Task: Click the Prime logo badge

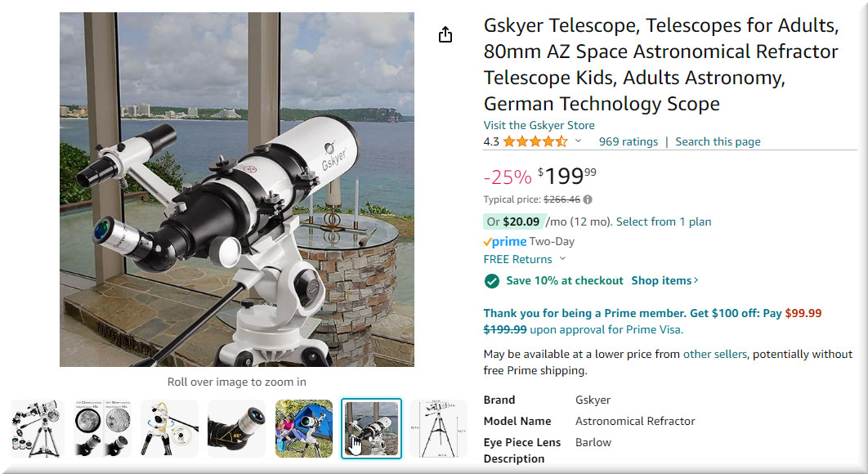Action: tap(504, 242)
